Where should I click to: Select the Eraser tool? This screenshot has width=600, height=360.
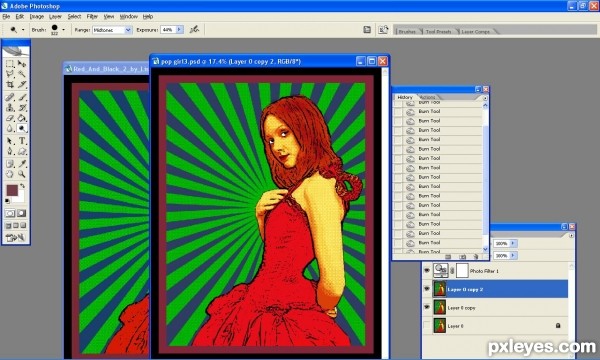10,118
